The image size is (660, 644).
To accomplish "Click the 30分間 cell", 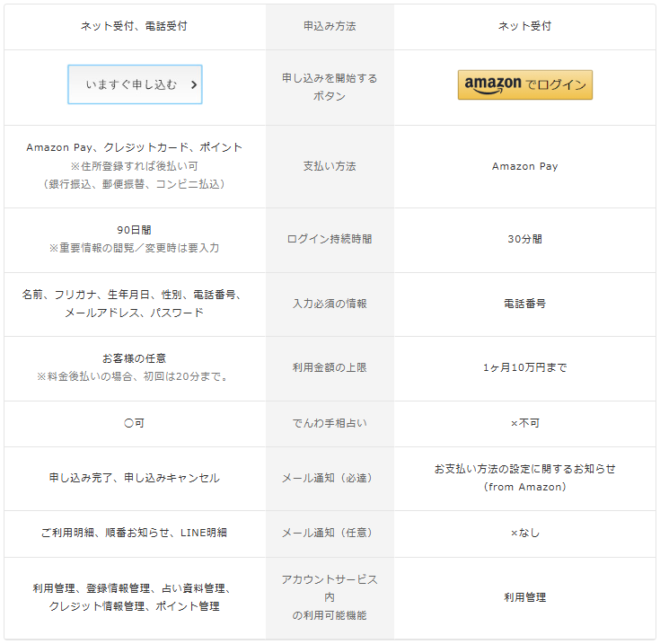I will coord(525,239).
